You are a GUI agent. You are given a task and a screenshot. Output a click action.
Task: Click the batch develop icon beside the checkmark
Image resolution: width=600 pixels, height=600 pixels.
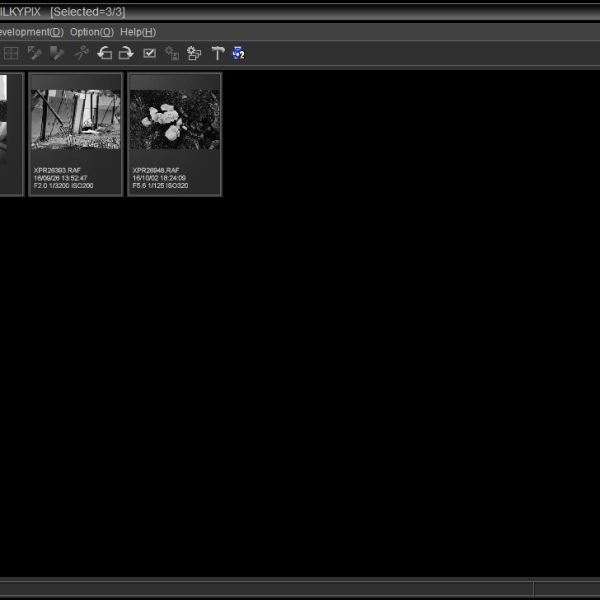pos(172,53)
